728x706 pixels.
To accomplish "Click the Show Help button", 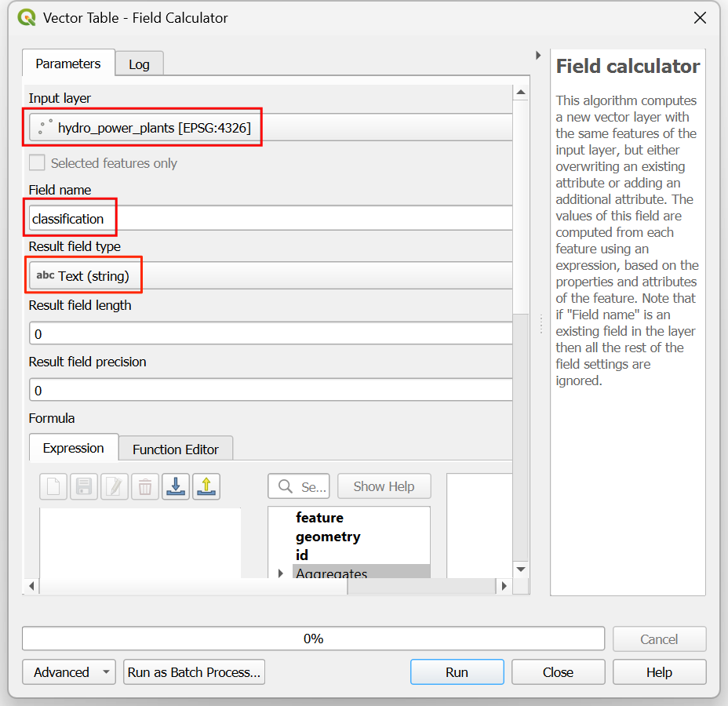I will click(x=384, y=486).
